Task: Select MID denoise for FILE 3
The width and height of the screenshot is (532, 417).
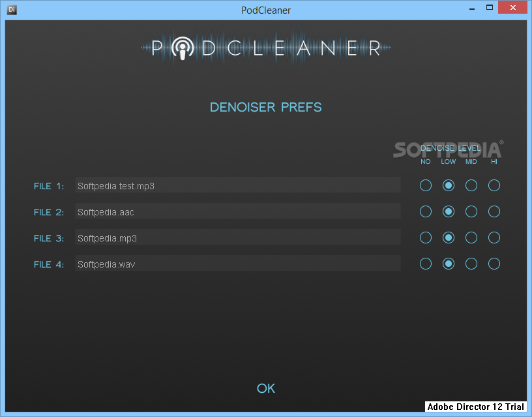Action: (471, 238)
